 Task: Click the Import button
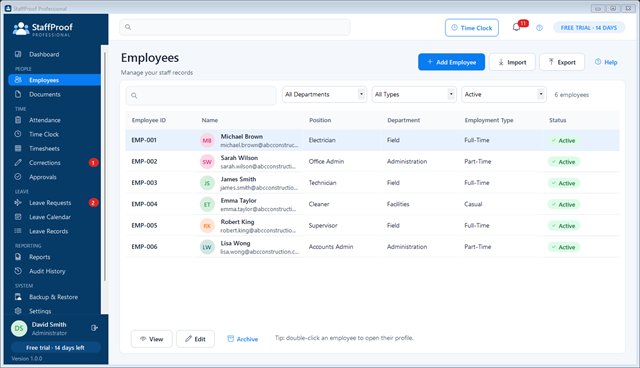[x=512, y=62]
